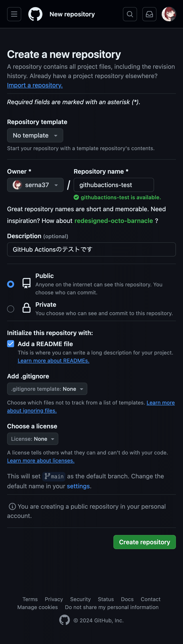The height and width of the screenshot is (644, 183).
Task: Open the Docs footer link
Action: tap(127, 599)
